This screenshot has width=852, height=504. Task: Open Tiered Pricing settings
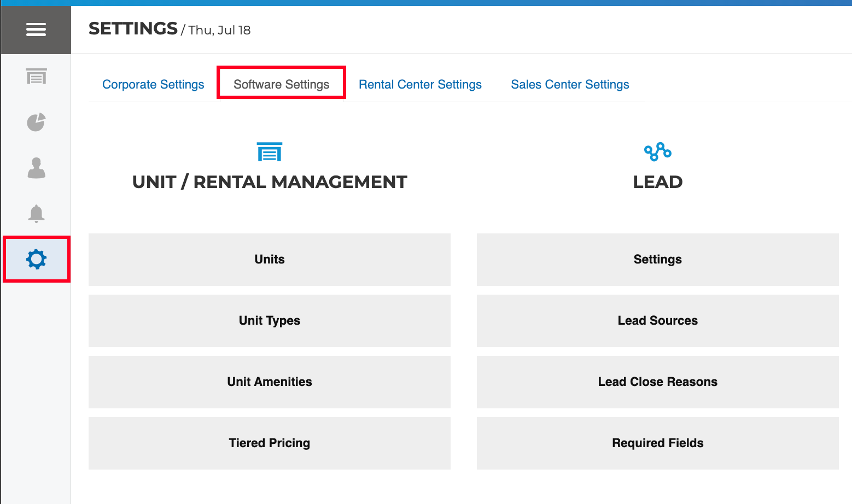270,443
